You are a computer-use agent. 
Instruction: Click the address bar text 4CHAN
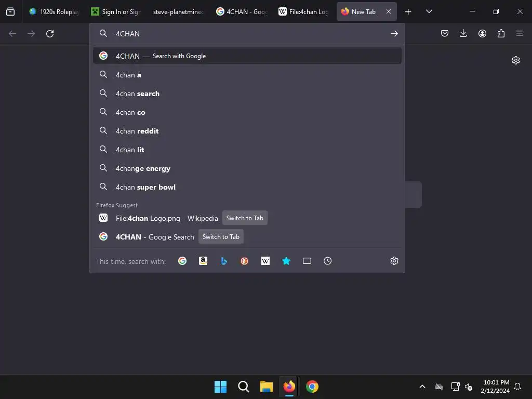point(128,34)
